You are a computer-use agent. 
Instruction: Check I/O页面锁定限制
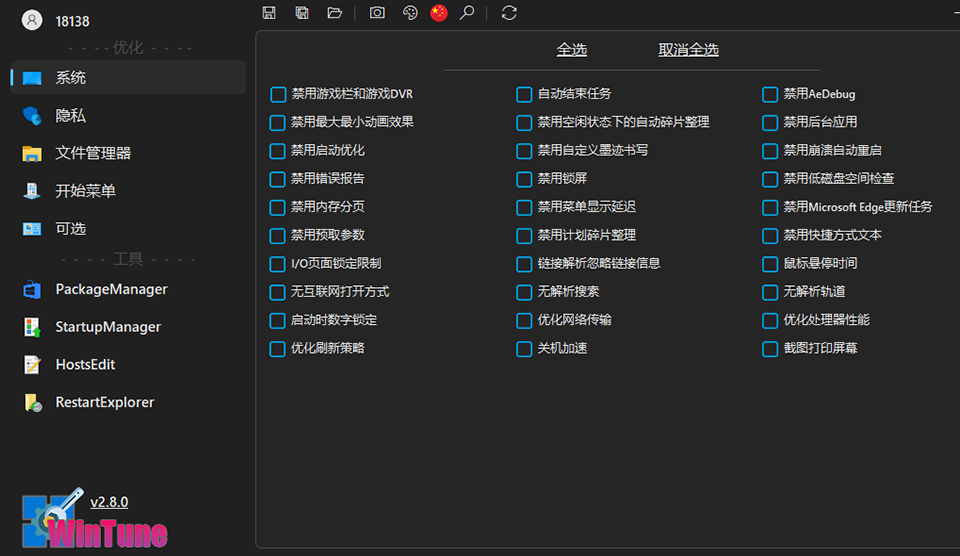[x=277, y=264]
